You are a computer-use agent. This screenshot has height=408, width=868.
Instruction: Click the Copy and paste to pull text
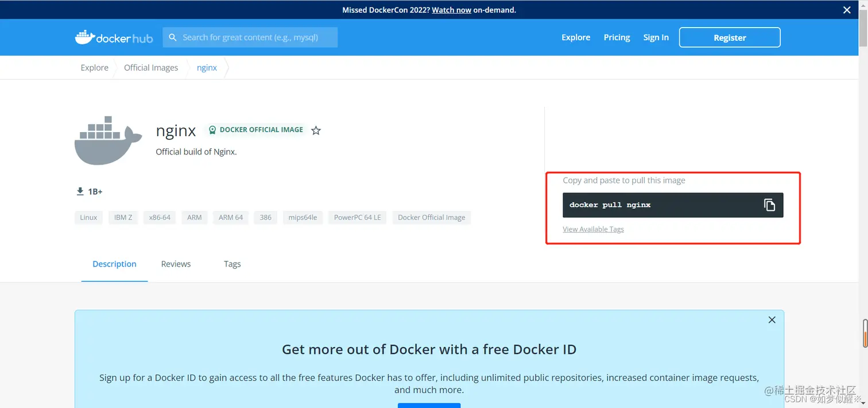coord(623,180)
